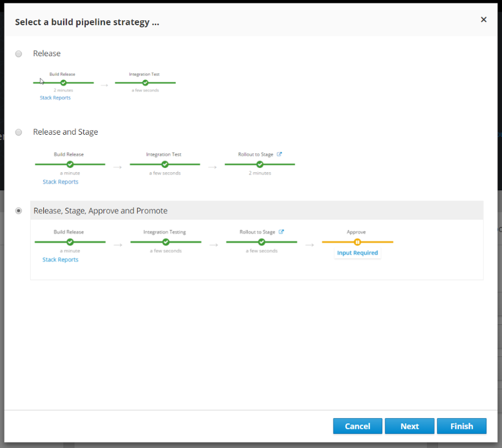This screenshot has height=448, width=502.
Task: Click the Input Required link
Action: coord(357,253)
